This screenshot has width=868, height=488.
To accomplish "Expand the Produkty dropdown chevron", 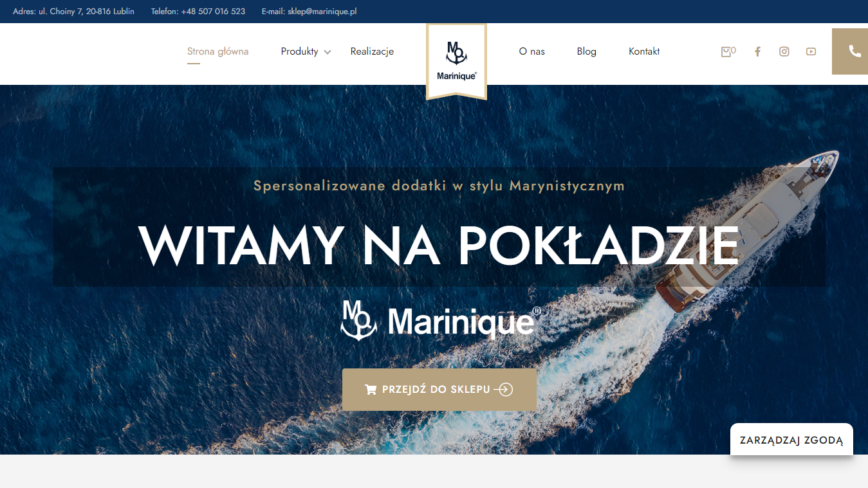I will pyautogui.click(x=328, y=52).
